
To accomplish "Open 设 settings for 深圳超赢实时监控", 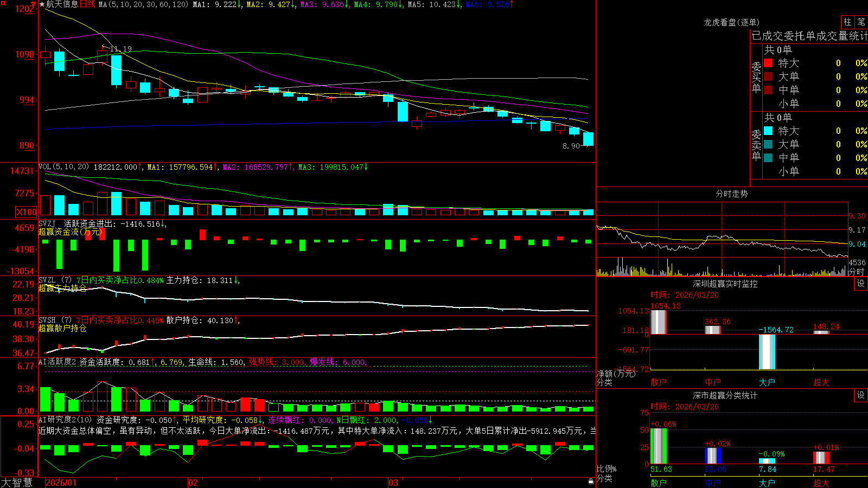I will pos(861,284).
